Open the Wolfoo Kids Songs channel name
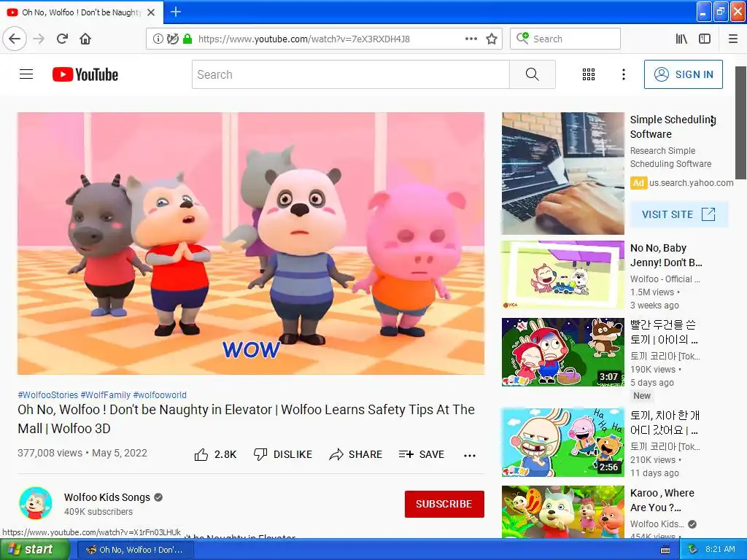Image resolution: width=747 pixels, height=560 pixels. [x=107, y=497]
